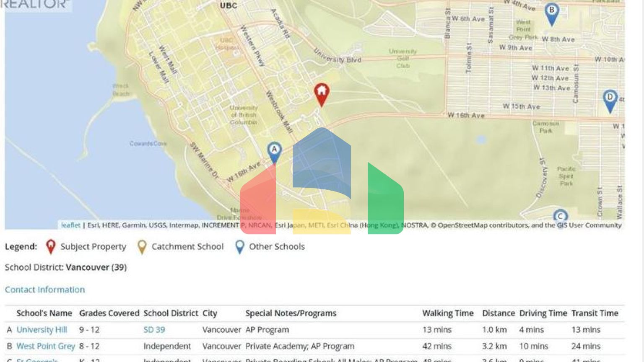This screenshot has width=644, height=362.
Task: Open the leaflet attribution link
Action: point(70,225)
